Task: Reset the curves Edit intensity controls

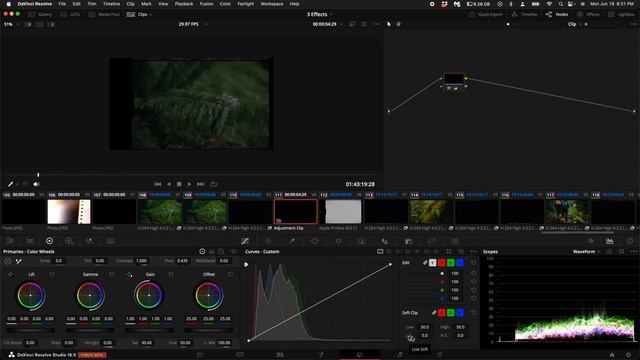Action: coord(473,262)
